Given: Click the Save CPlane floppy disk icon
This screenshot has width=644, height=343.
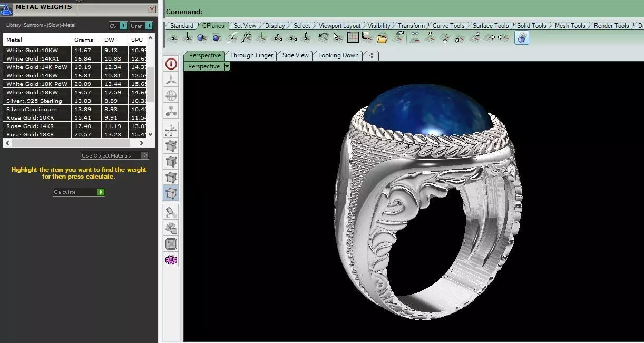Looking at the screenshot, I should click(367, 37).
